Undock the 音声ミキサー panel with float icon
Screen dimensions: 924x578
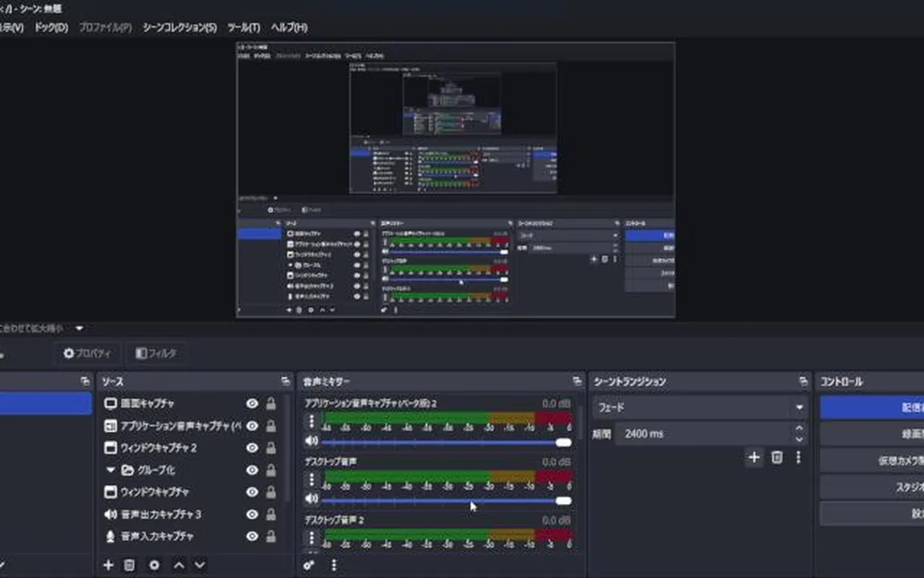[x=577, y=381]
